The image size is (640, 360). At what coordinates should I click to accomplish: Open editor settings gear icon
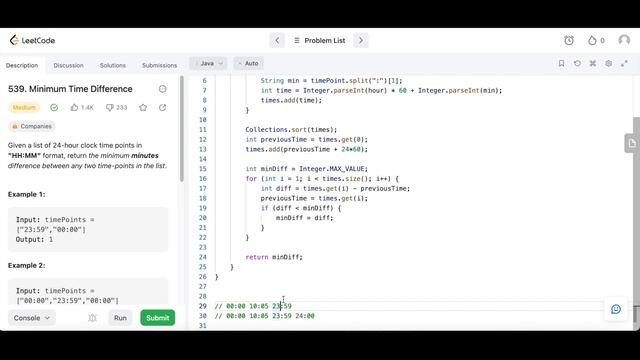click(x=609, y=63)
